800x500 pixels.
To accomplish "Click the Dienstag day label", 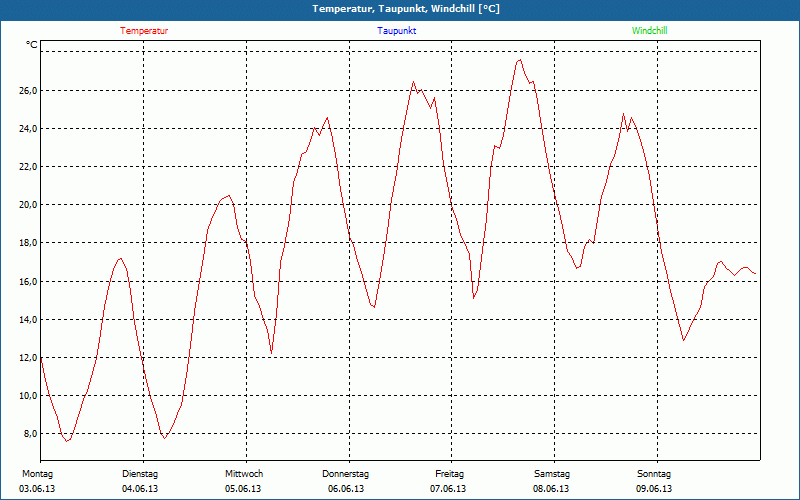I will point(140,474).
